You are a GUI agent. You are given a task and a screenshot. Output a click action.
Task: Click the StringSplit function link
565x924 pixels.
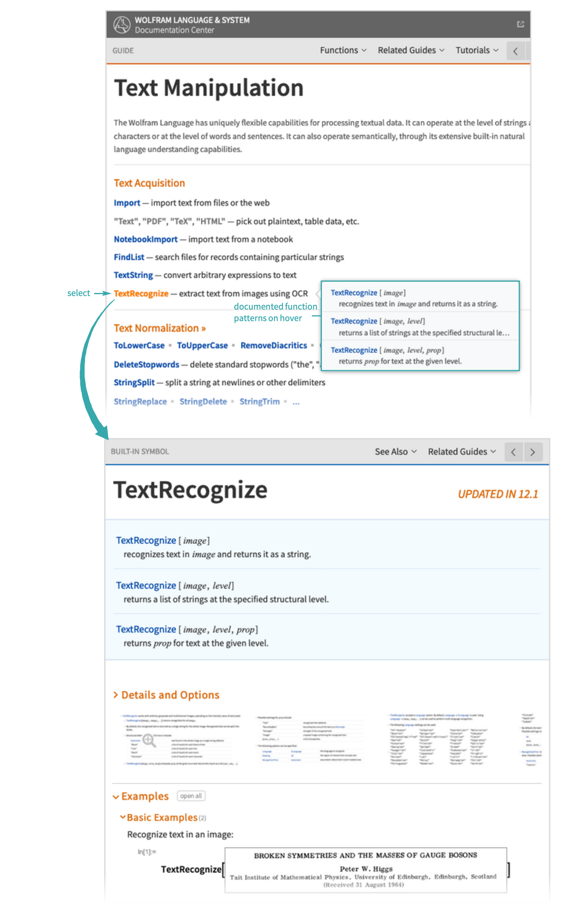pyautogui.click(x=134, y=382)
